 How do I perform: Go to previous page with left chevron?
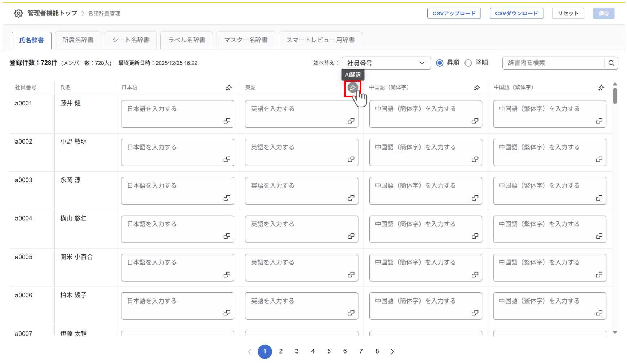click(249, 351)
